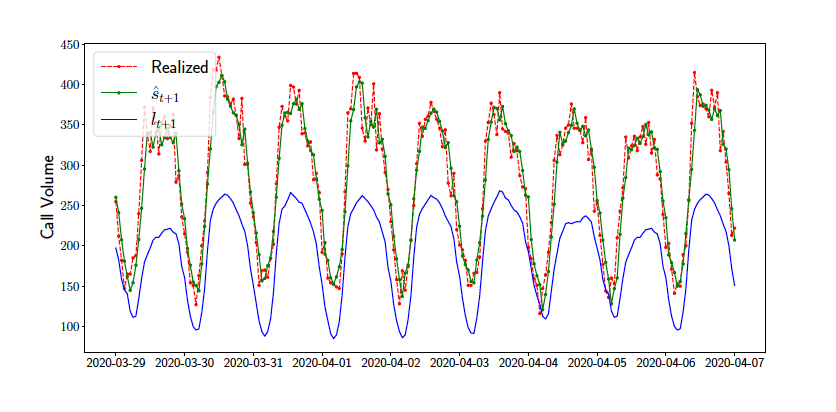This screenshot has width=836, height=412.
Task: Click the blue line sample in legend
Action: tap(119, 120)
